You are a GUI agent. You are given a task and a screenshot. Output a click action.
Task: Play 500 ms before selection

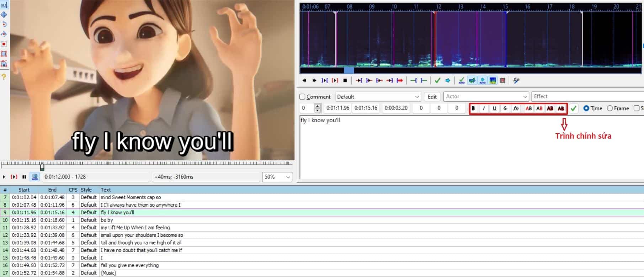click(359, 81)
